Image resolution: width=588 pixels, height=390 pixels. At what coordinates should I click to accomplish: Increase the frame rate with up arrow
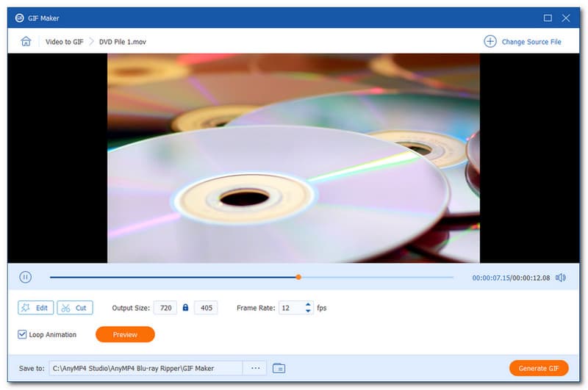click(x=308, y=305)
